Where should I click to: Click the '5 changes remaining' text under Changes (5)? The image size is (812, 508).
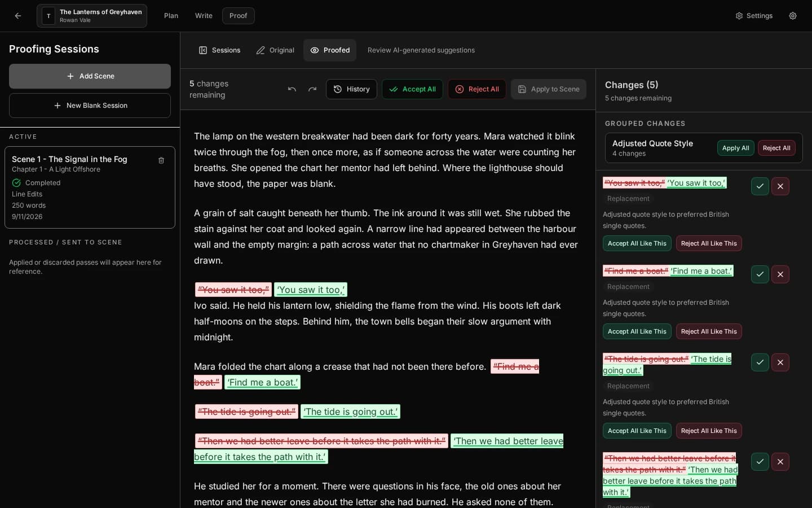pos(638,98)
